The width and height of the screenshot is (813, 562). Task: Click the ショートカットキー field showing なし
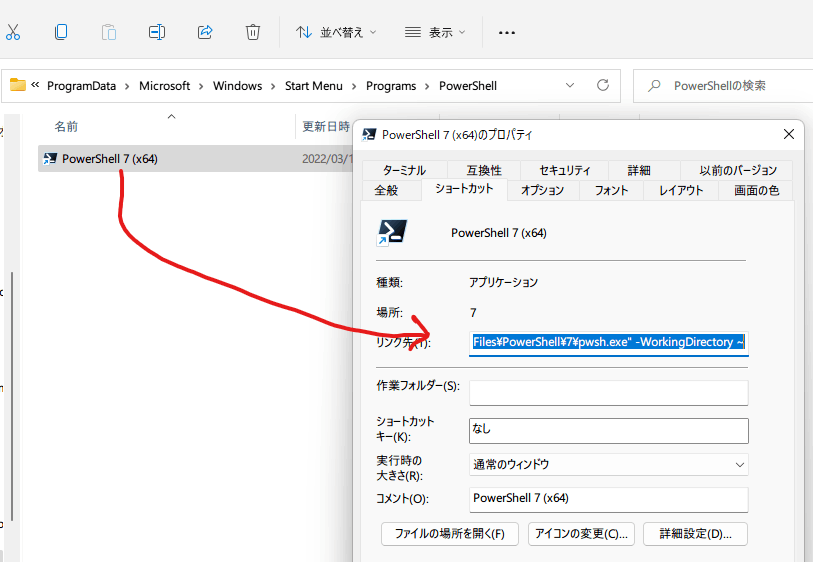(609, 430)
